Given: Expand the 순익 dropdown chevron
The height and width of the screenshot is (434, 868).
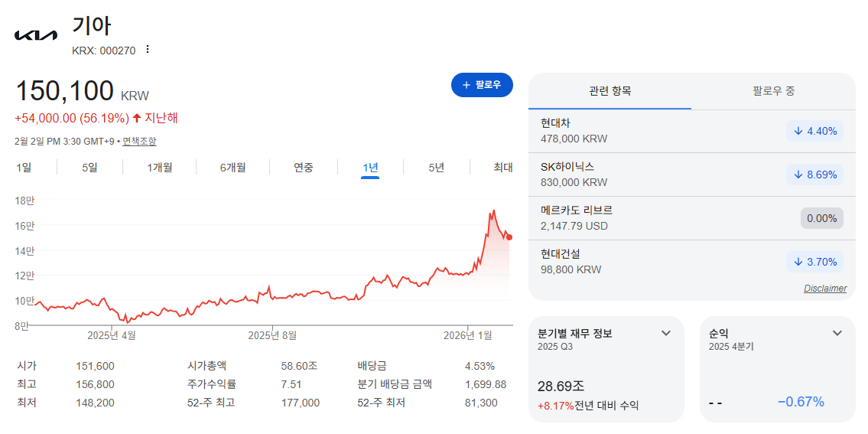Looking at the screenshot, I should [837, 333].
